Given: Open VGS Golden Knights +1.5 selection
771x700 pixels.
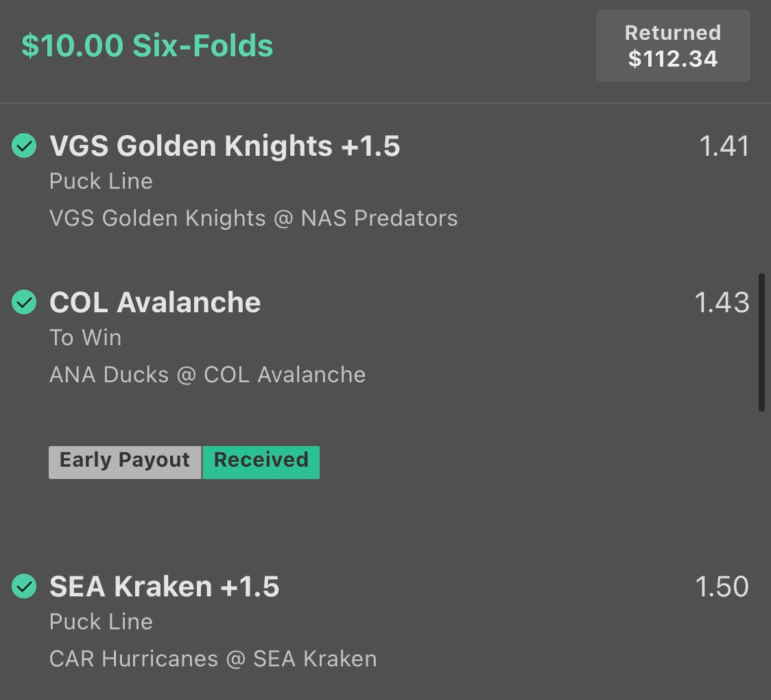Looking at the screenshot, I should (225, 146).
